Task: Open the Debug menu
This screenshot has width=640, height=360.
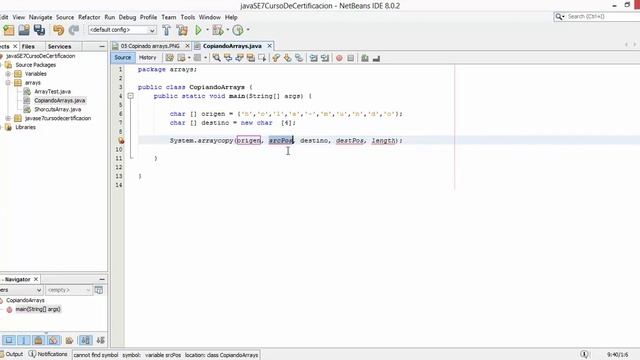Action: click(x=127, y=17)
